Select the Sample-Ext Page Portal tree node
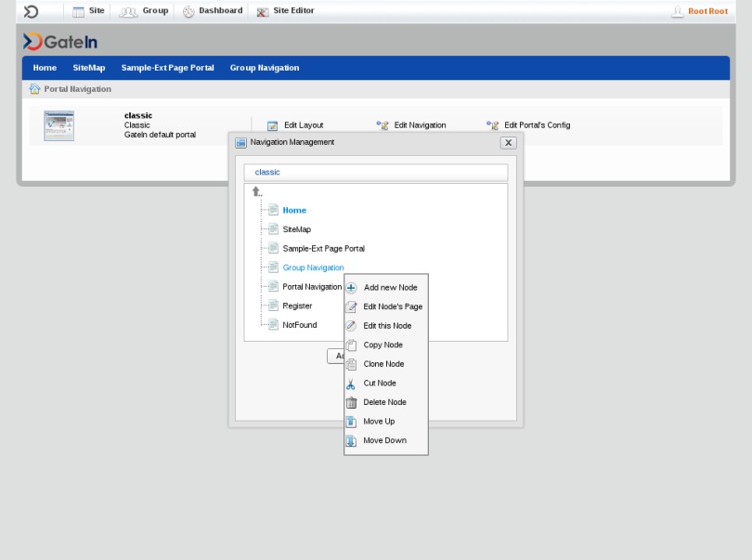The width and height of the screenshot is (752, 560). (x=323, y=249)
